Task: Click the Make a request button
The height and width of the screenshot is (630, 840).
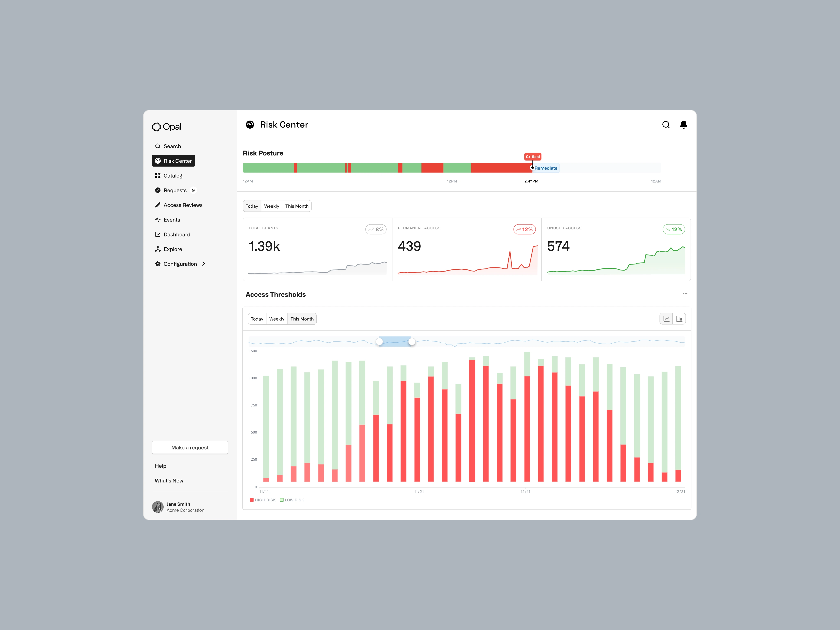Action: click(x=189, y=447)
